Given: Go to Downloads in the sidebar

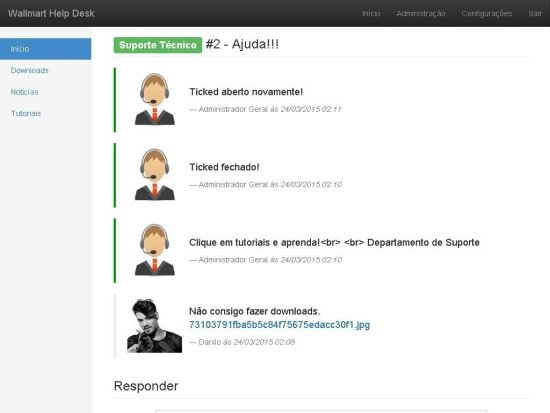Looking at the screenshot, I should tap(29, 71).
